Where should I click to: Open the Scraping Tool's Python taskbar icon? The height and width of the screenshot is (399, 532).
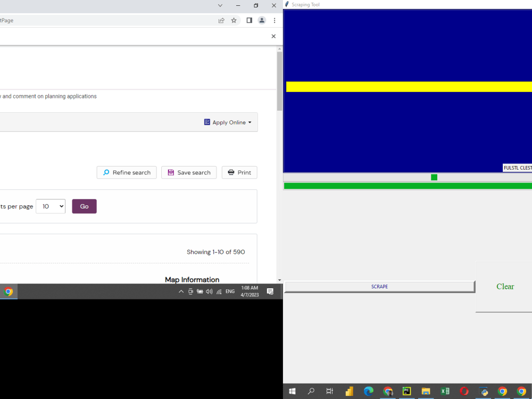point(484,391)
